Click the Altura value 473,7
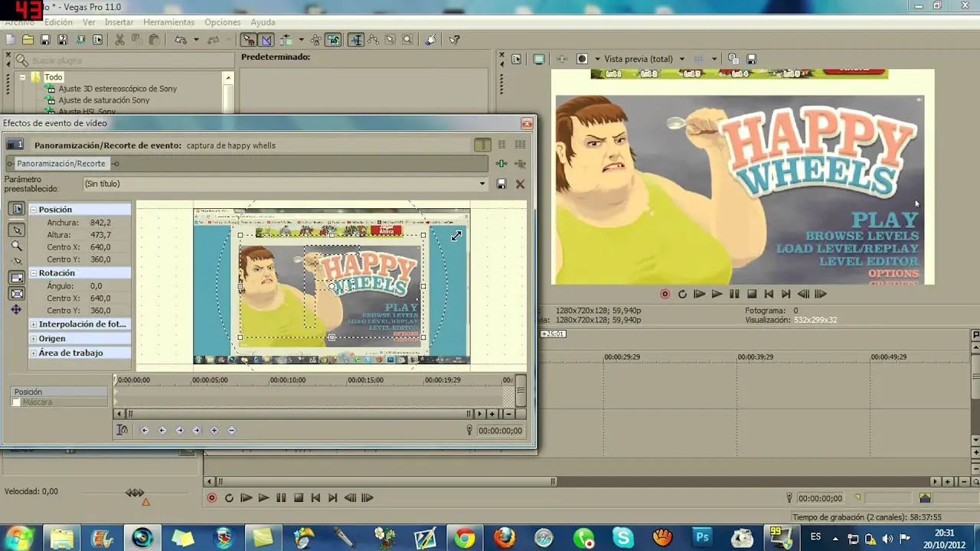Screen dimensions: 980x551 [x=100, y=235]
